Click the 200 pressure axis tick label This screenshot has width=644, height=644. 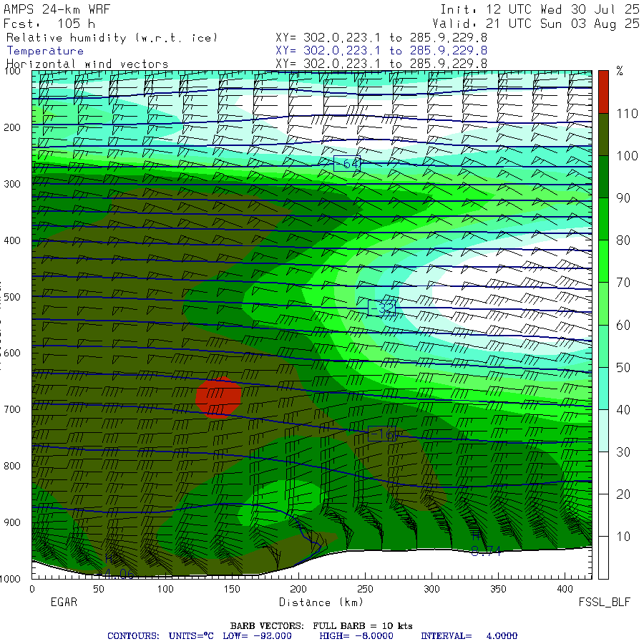coord(12,127)
